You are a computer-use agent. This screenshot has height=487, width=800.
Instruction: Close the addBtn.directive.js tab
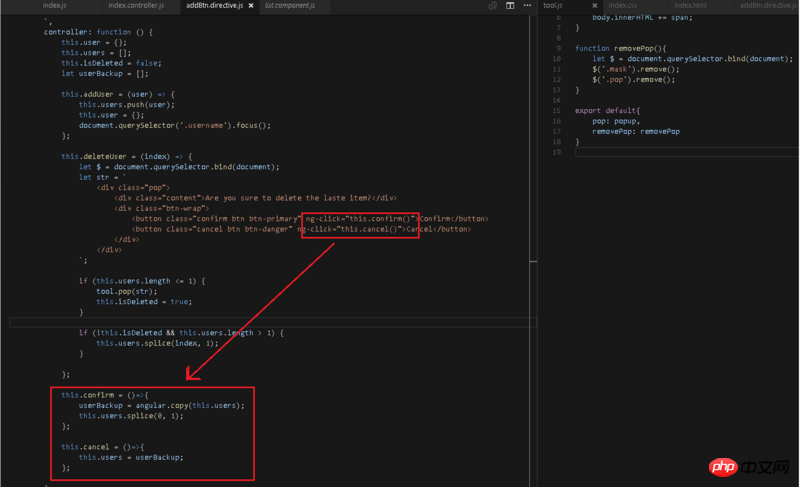point(251,6)
